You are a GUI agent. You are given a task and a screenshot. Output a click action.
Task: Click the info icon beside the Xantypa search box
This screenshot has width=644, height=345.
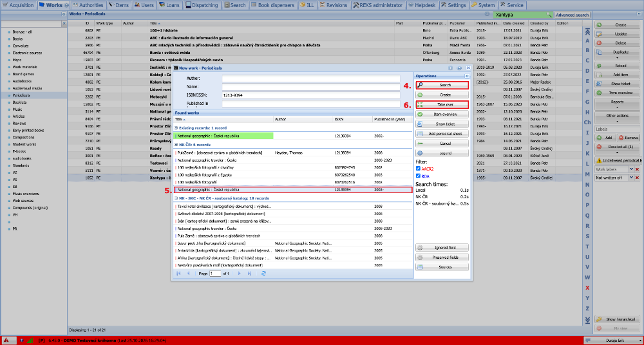click(x=488, y=15)
